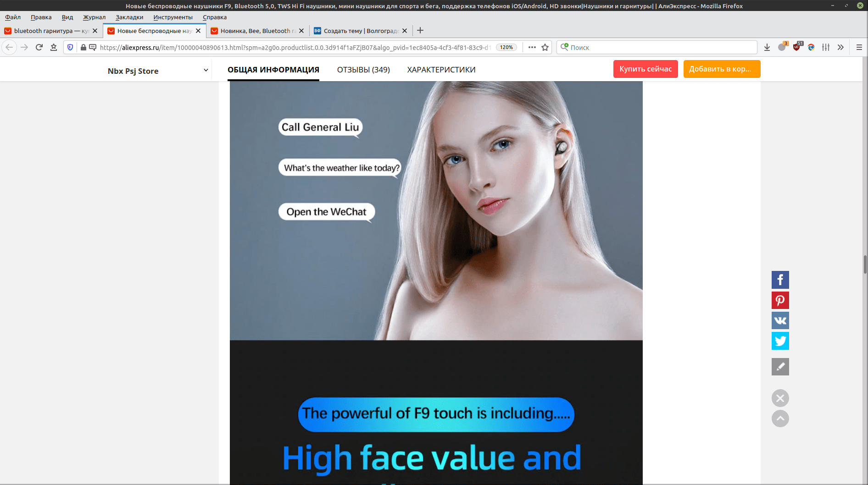Bookmark this page with the star
Image resolution: width=868 pixels, height=485 pixels.
(545, 47)
